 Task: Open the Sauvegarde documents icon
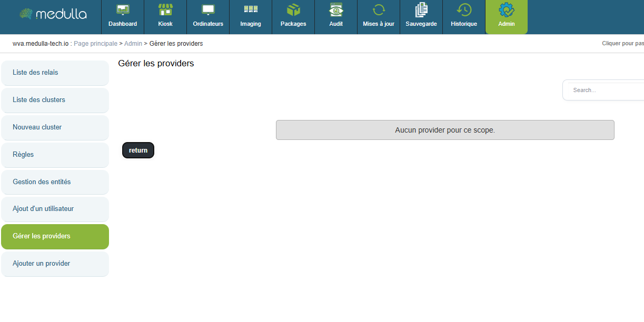point(421,11)
